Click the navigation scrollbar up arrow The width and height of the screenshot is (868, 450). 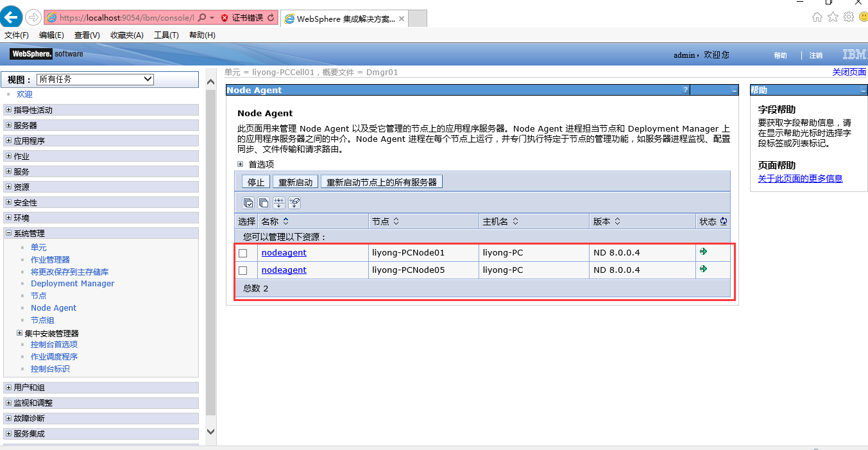(211, 82)
